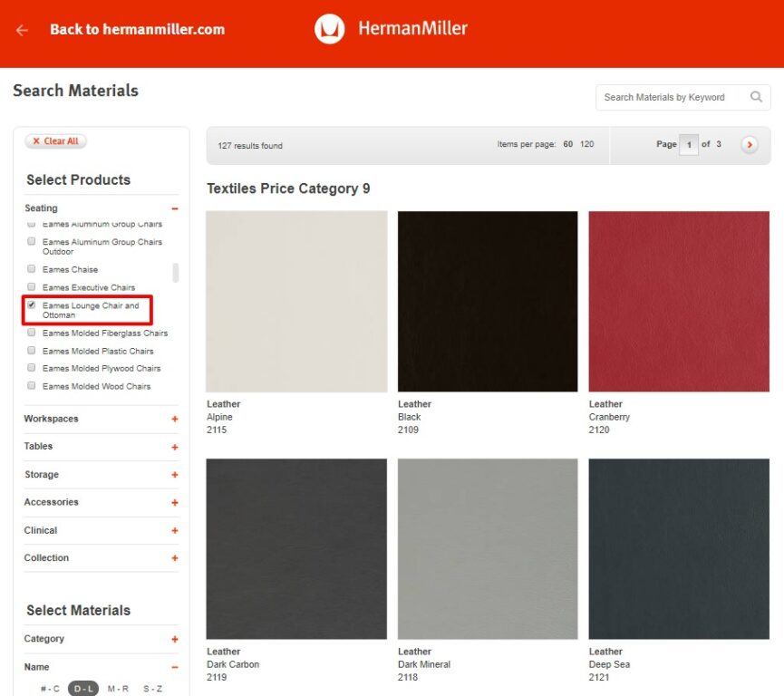Check the Eames Executive Chairs checkbox
Viewport: 784px width, 696px height.
coord(32,287)
